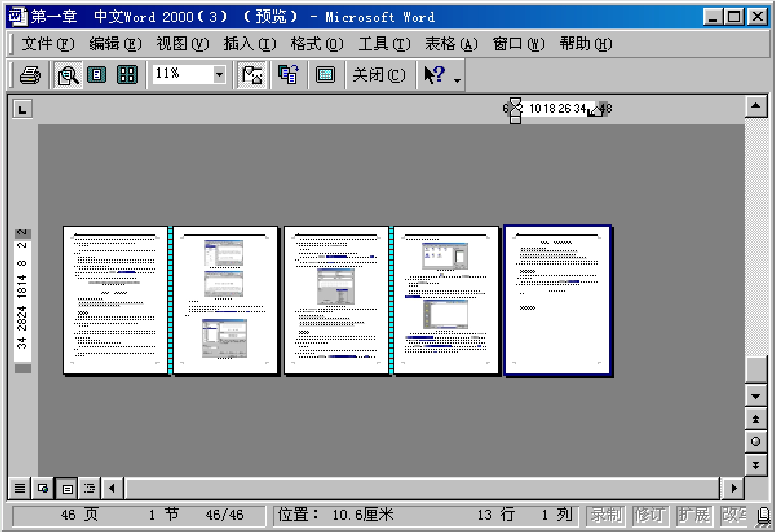Toggle Full Screen view icon
Image resolution: width=775 pixels, height=532 pixels.
click(x=325, y=75)
